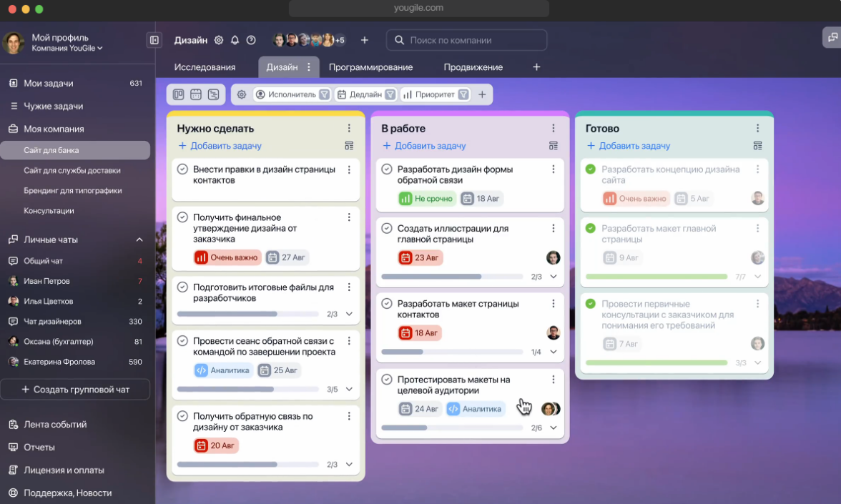Viewport: 841px width, 504px height.
Task: Collapse the sidebar with the panel icon
Action: point(154,40)
